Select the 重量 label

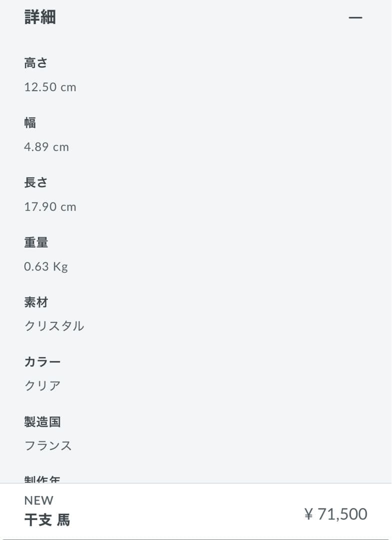point(36,243)
